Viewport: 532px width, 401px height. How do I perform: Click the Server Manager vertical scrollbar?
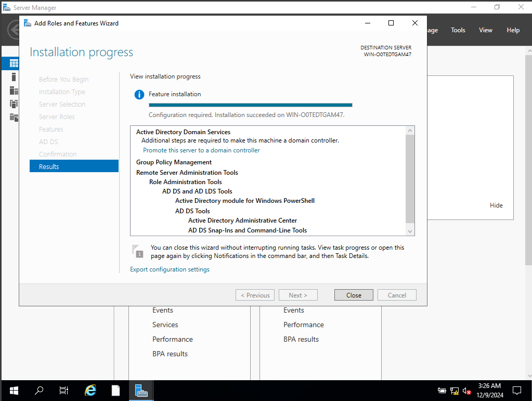click(528, 160)
